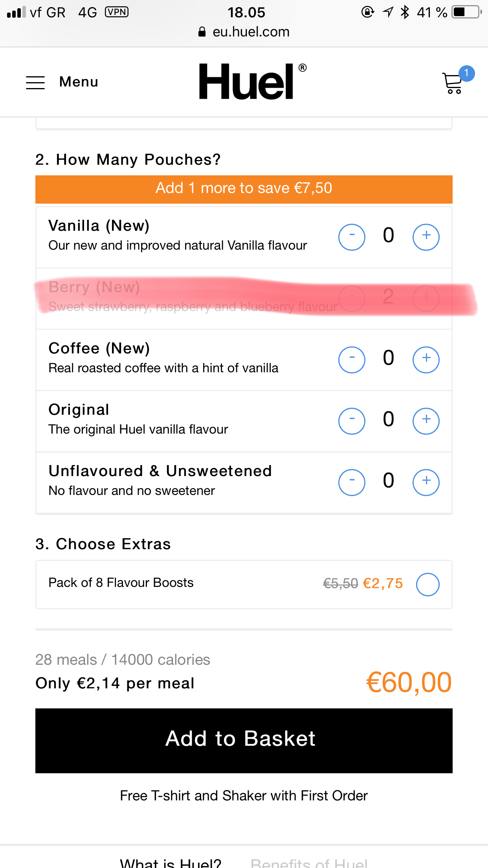This screenshot has height=868, width=488.
Task: Decrease Original flavour pouch quantity
Action: 352,421
